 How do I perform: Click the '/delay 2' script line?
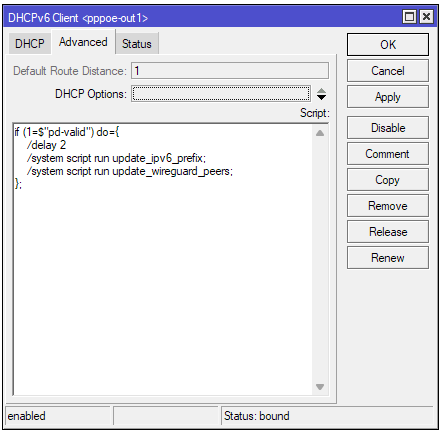tap(46, 145)
